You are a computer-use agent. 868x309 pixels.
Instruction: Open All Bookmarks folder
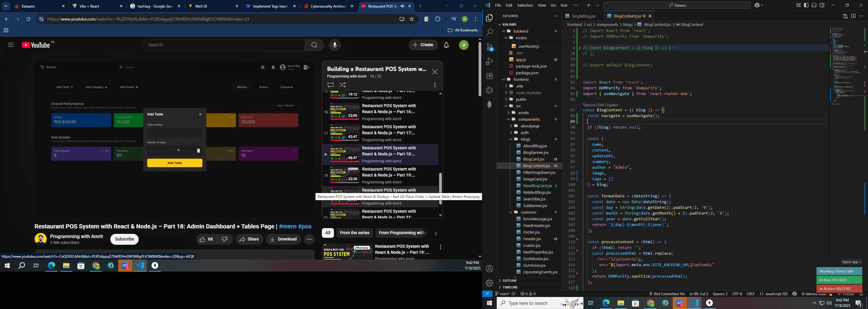coord(463,30)
